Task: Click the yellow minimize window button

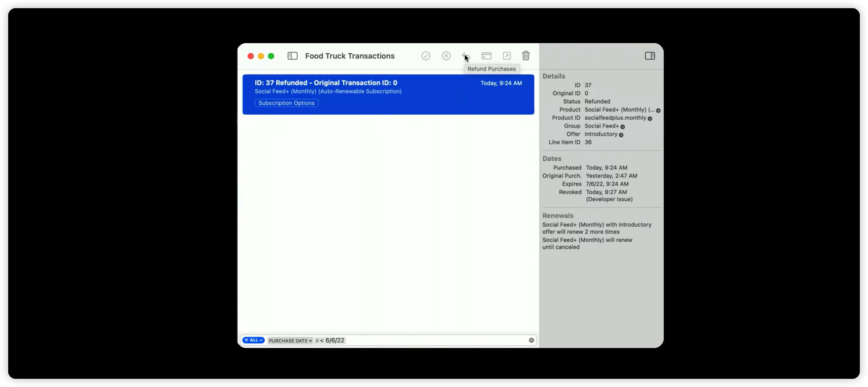Action: [x=261, y=56]
